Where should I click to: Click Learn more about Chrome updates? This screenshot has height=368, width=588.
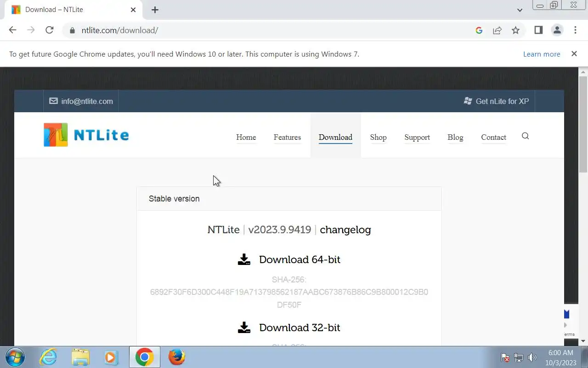coord(542,54)
